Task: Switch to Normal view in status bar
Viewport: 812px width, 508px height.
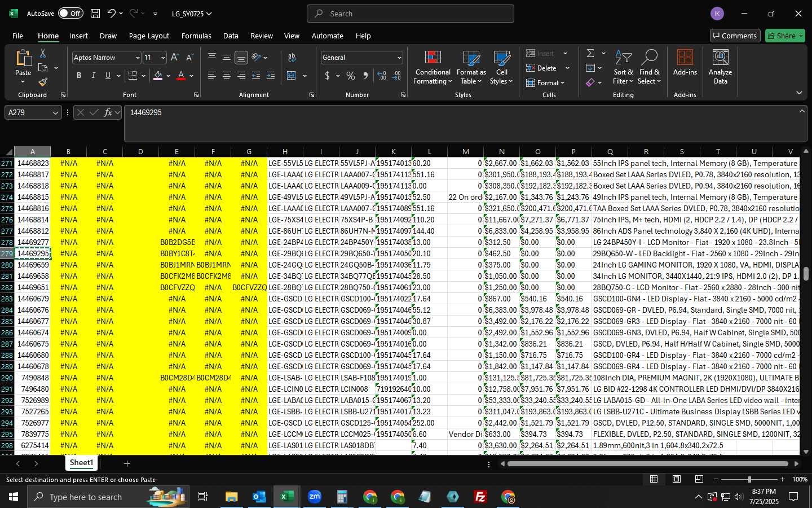Action: pyautogui.click(x=654, y=479)
